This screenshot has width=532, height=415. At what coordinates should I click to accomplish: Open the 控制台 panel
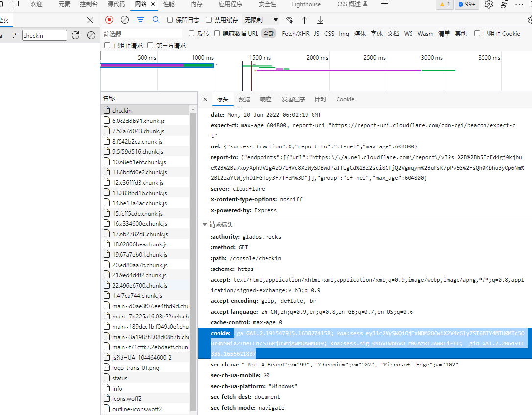click(88, 5)
